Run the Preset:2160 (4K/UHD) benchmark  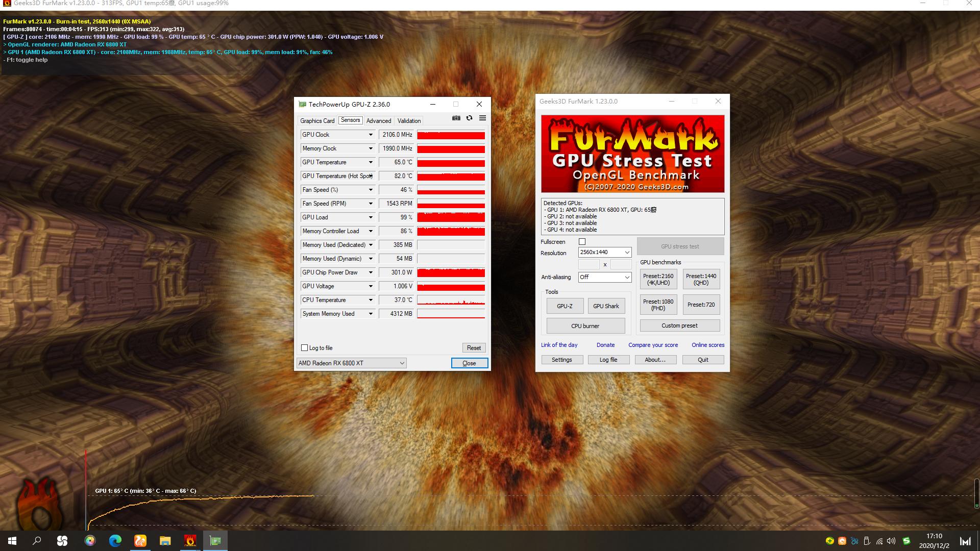coord(658,279)
